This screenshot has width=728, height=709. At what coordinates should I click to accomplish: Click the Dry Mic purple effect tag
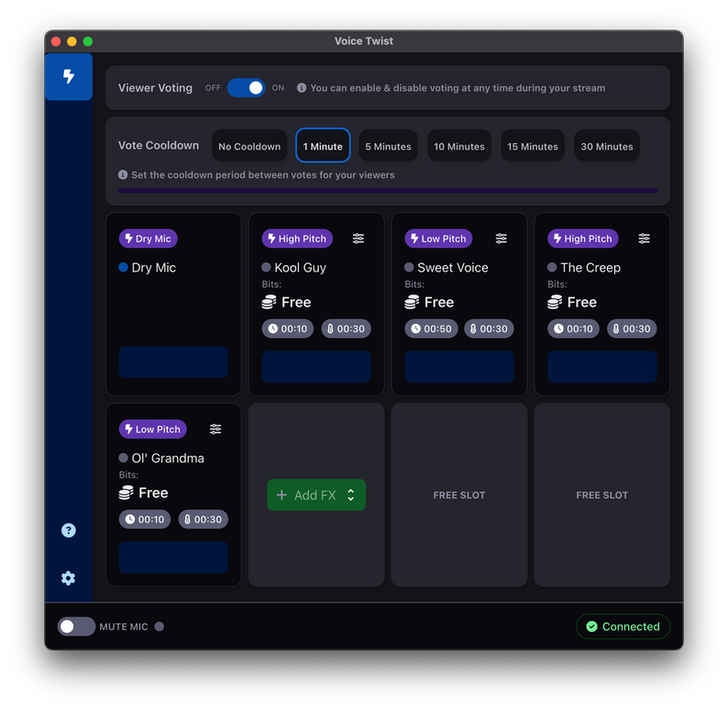coord(149,238)
